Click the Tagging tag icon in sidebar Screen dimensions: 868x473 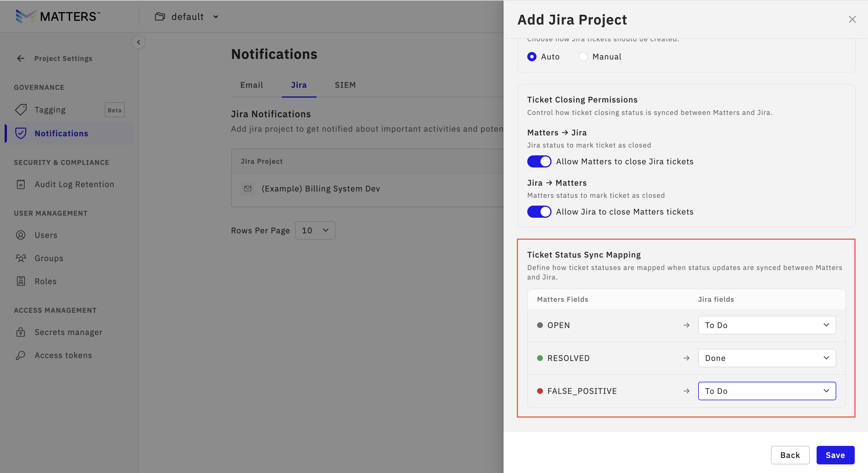21,110
